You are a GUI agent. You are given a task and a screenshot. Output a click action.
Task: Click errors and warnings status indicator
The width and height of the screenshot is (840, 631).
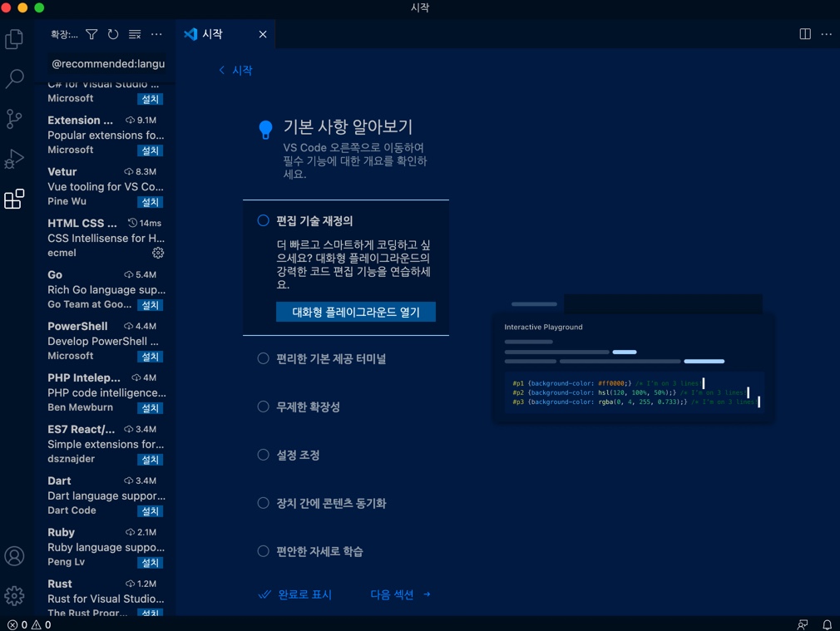click(x=29, y=624)
